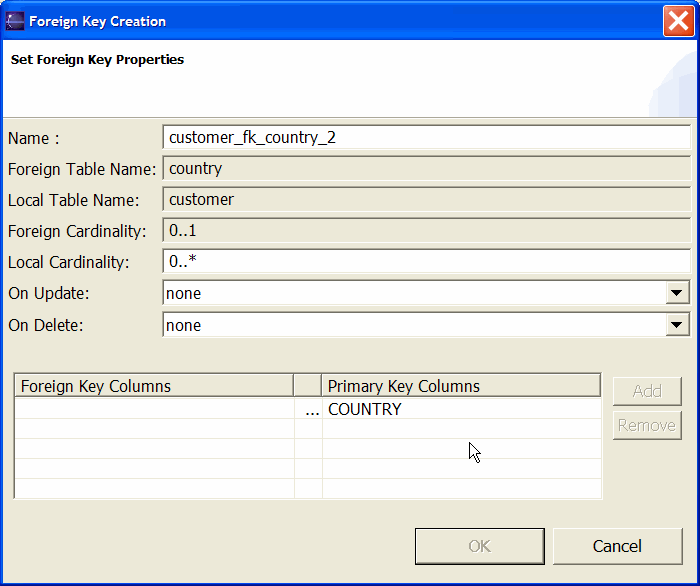The image size is (700, 586).
Task: Click the narrow unlabeled middle column header
Action: (308, 386)
